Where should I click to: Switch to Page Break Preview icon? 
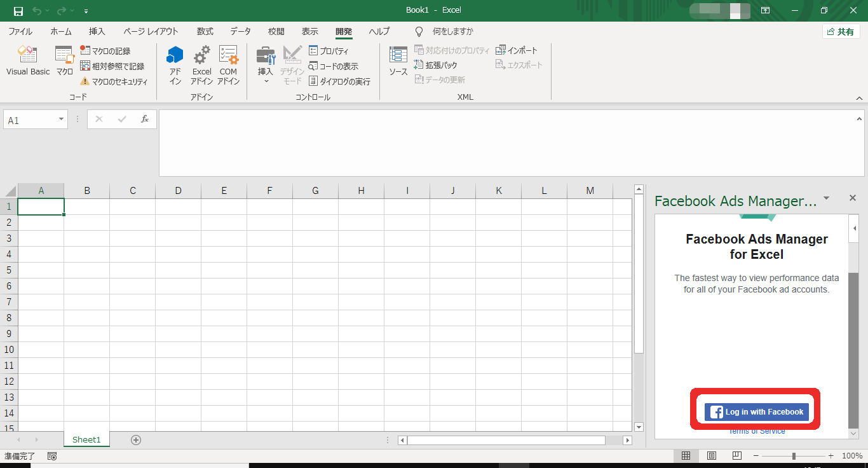tap(736, 456)
